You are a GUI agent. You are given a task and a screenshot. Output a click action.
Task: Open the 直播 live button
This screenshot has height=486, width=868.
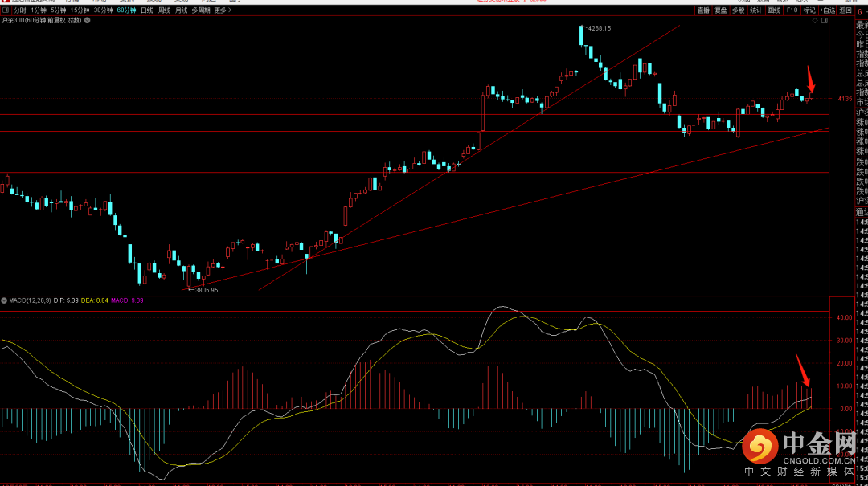[703, 10]
